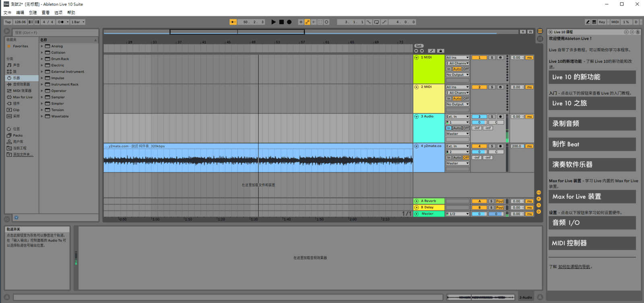Image resolution: width=644 pixels, height=303 pixels.
Task: Toggle Draw Mode pencil icon
Action: point(588,22)
